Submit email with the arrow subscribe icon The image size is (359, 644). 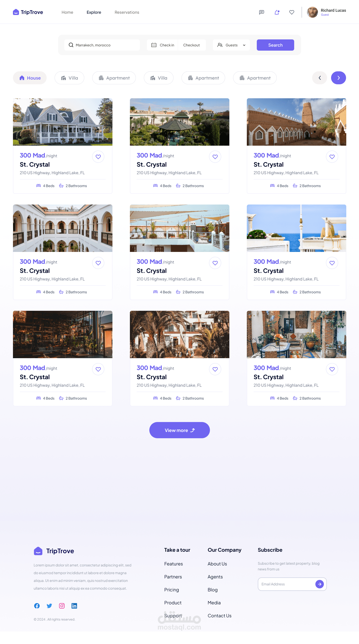(319, 584)
